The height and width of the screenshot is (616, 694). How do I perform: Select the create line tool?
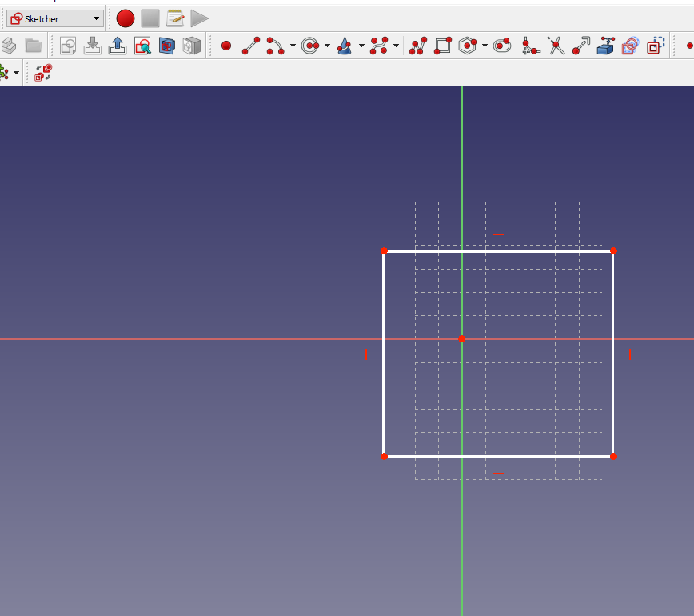tap(251, 46)
